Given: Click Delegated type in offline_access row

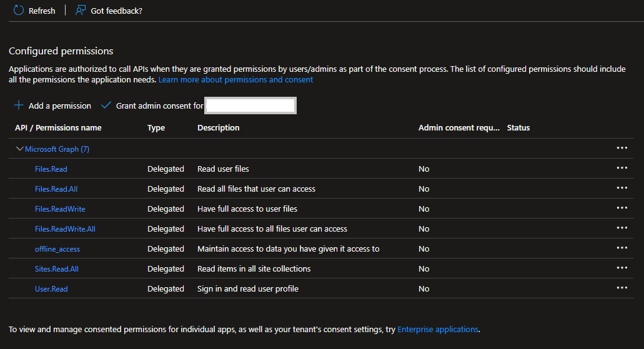Looking at the screenshot, I should pos(166,249).
